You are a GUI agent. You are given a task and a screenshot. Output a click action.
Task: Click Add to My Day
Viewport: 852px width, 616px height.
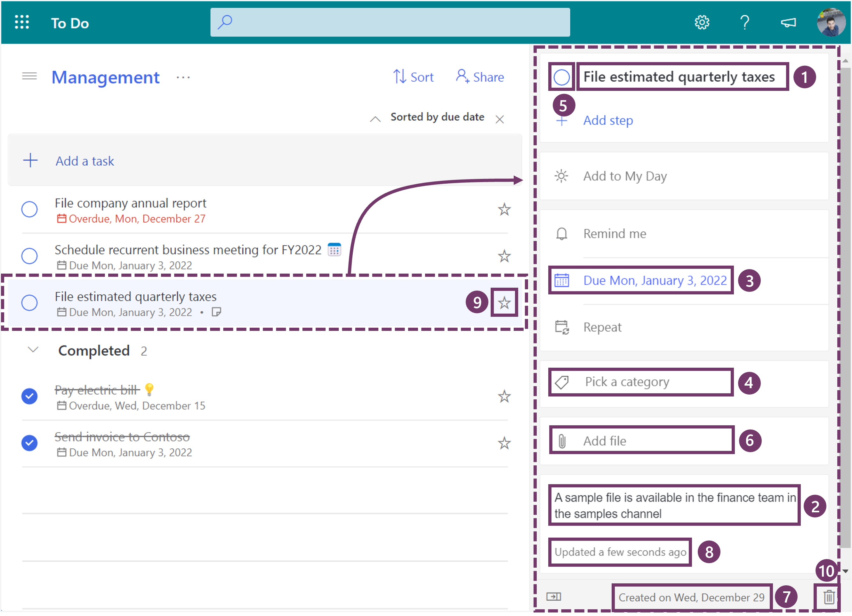coord(624,176)
